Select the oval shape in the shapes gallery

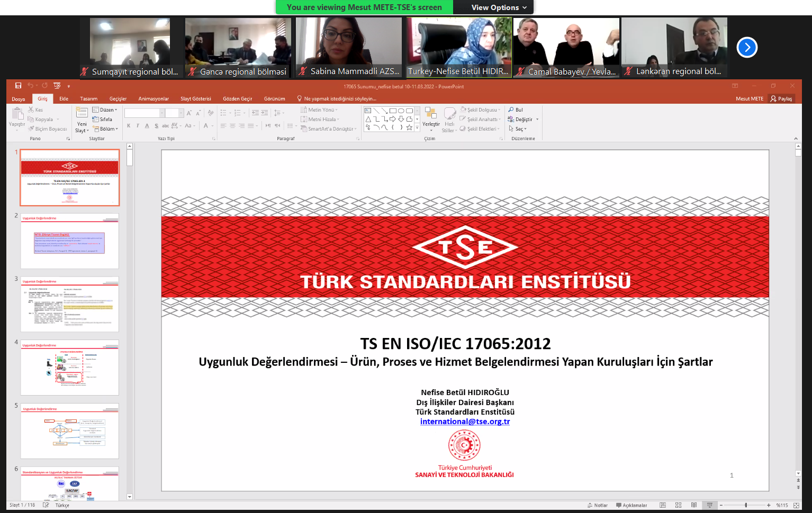(x=401, y=111)
